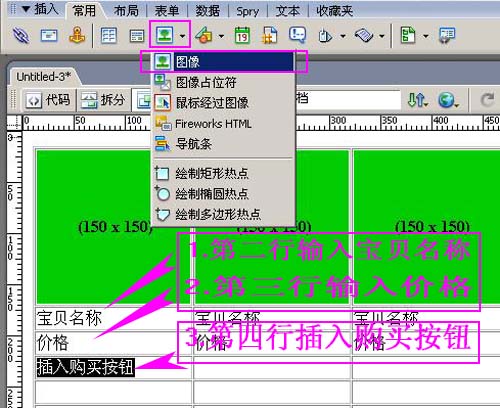Screen dimensions: 500x408
Task: Switch to 拆分 view button
Action: click(x=104, y=99)
